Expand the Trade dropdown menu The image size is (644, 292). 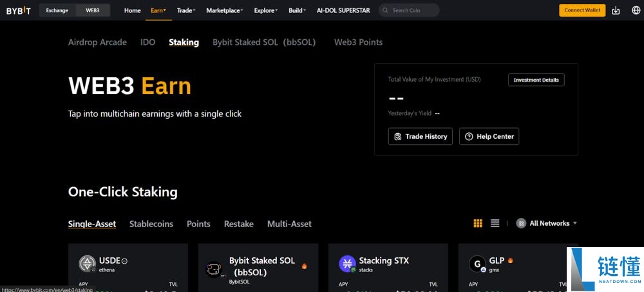tap(186, 11)
